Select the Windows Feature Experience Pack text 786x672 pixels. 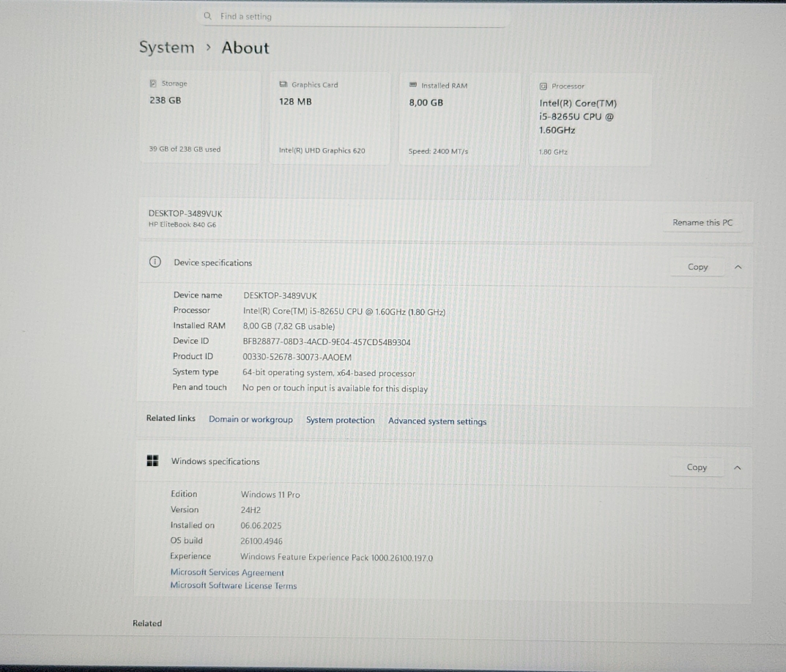(336, 557)
